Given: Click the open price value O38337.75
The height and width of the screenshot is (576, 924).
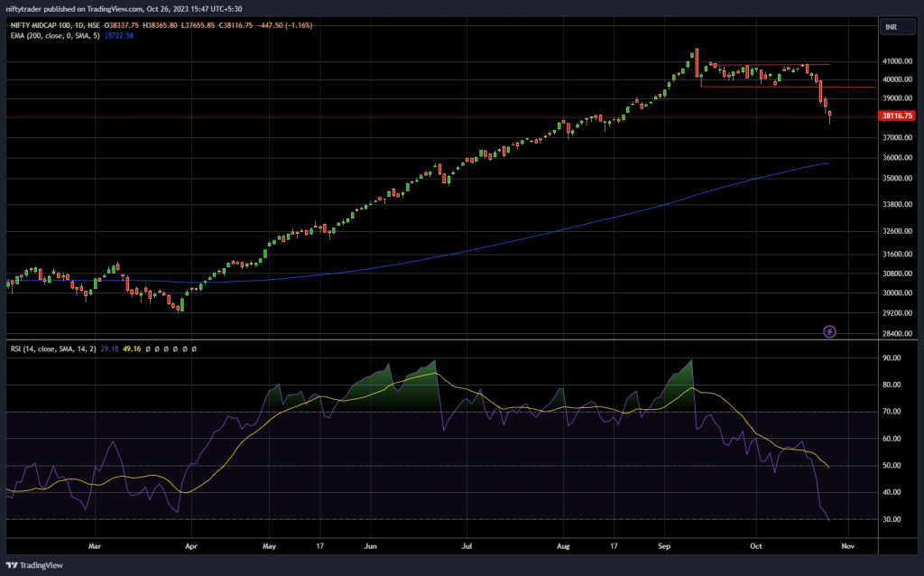Looking at the screenshot, I should click(122, 25).
